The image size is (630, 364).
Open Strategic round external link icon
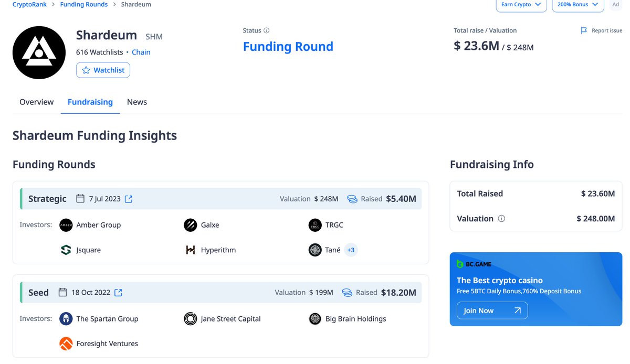[x=129, y=199]
